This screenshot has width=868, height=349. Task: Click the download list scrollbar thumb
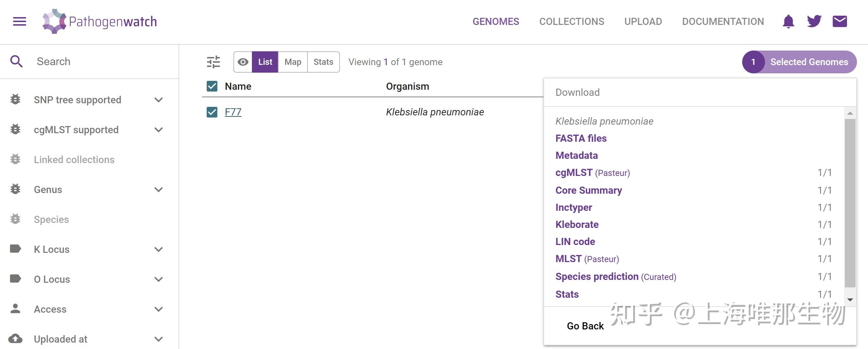click(x=850, y=203)
